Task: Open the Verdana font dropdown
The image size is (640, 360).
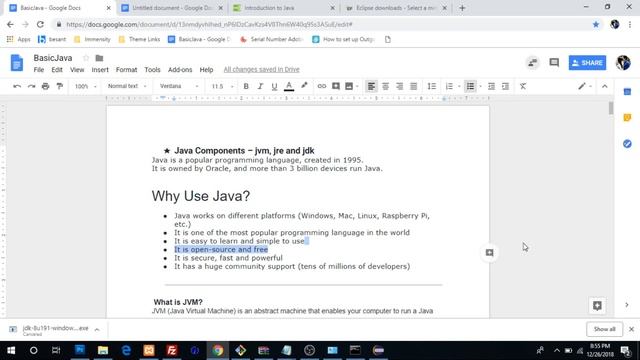Action: (179, 86)
